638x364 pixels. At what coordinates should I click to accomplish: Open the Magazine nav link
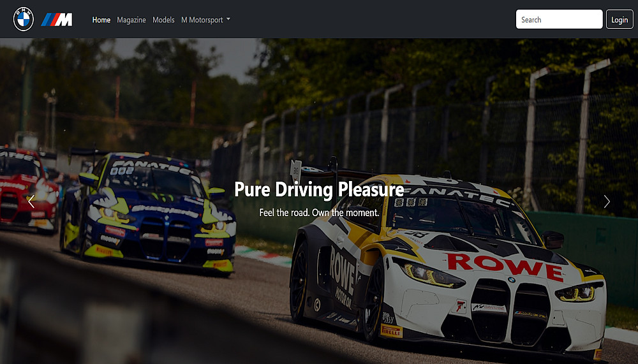(x=131, y=20)
